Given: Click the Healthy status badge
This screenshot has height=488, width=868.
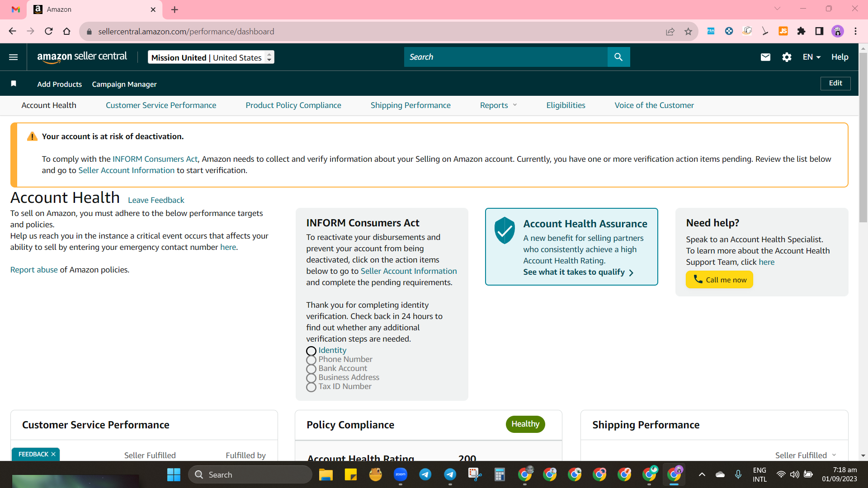Looking at the screenshot, I should click(x=525, y=424).
